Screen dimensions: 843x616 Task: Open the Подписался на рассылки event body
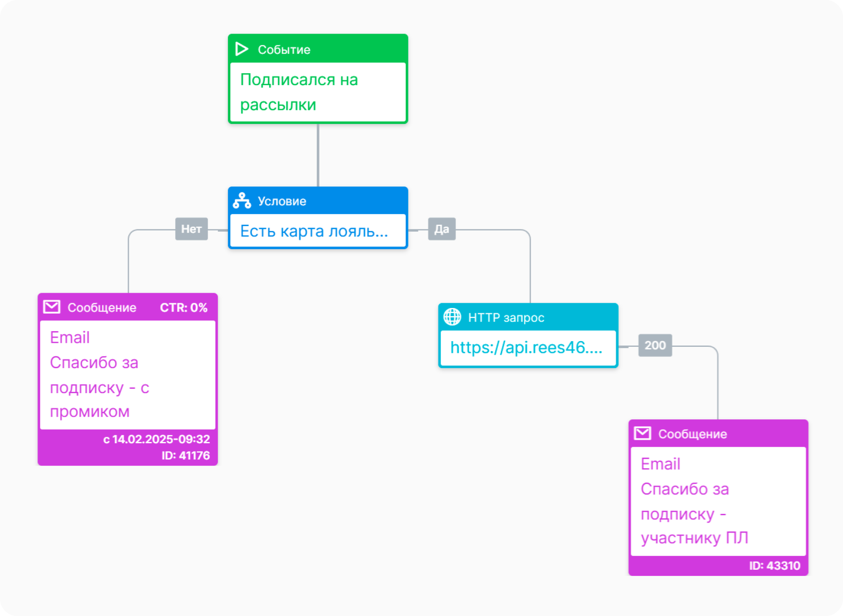pyautogui.click(x=318, y=92)
